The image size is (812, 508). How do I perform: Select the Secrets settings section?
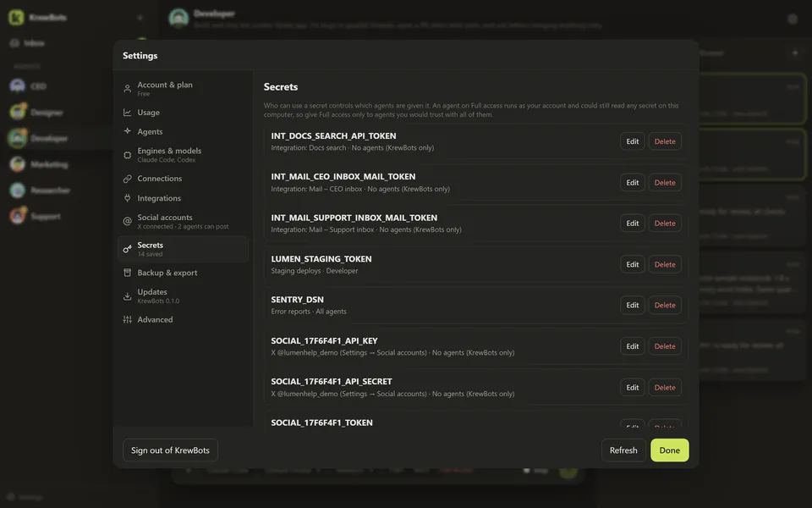183,249
